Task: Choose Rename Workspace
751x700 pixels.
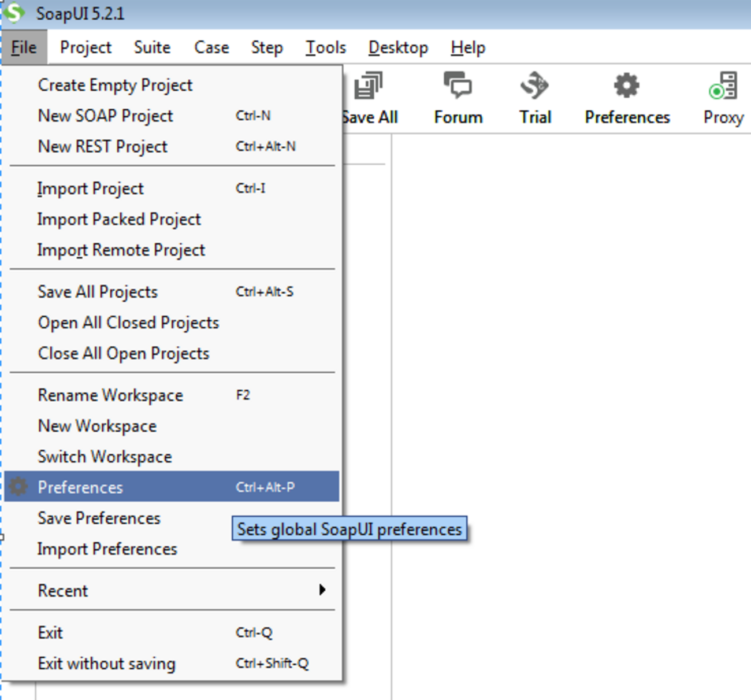Action: click(x=172, y=395)
